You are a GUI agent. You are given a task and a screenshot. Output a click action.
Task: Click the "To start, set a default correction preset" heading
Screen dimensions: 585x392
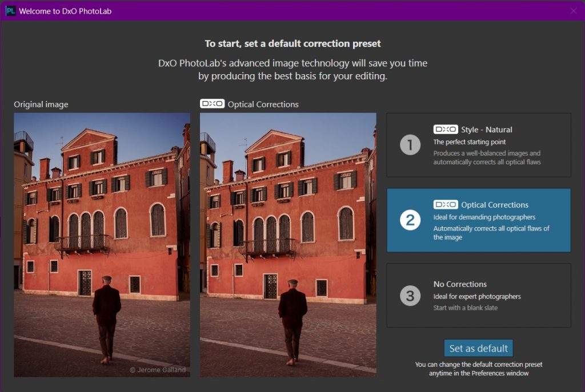click(x=293, y=43)
